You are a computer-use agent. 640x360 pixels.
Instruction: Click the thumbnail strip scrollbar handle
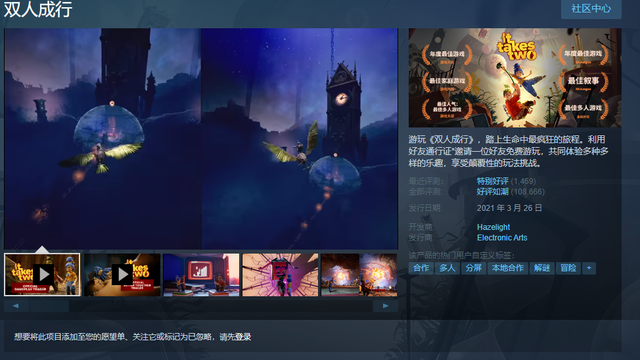pos(49,306)
